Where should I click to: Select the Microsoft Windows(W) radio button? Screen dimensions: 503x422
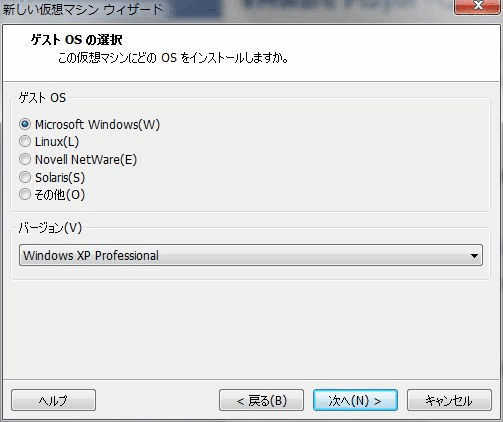point(25,124)
